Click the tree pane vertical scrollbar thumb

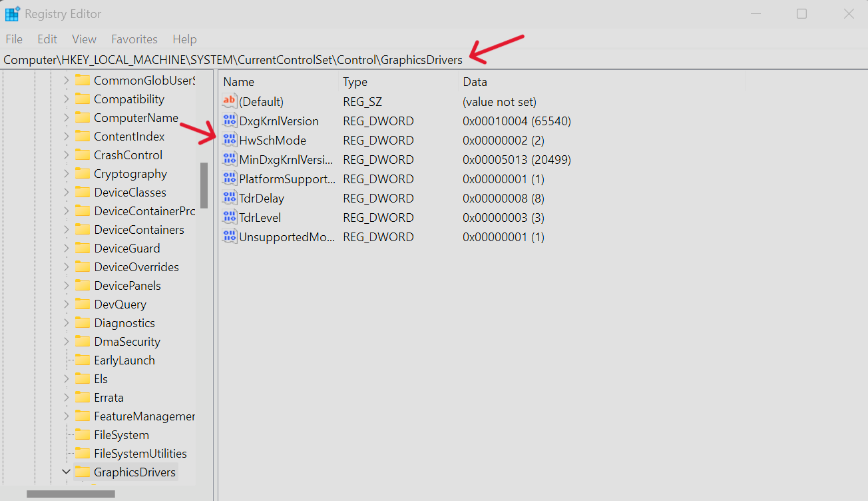[204, 185]
